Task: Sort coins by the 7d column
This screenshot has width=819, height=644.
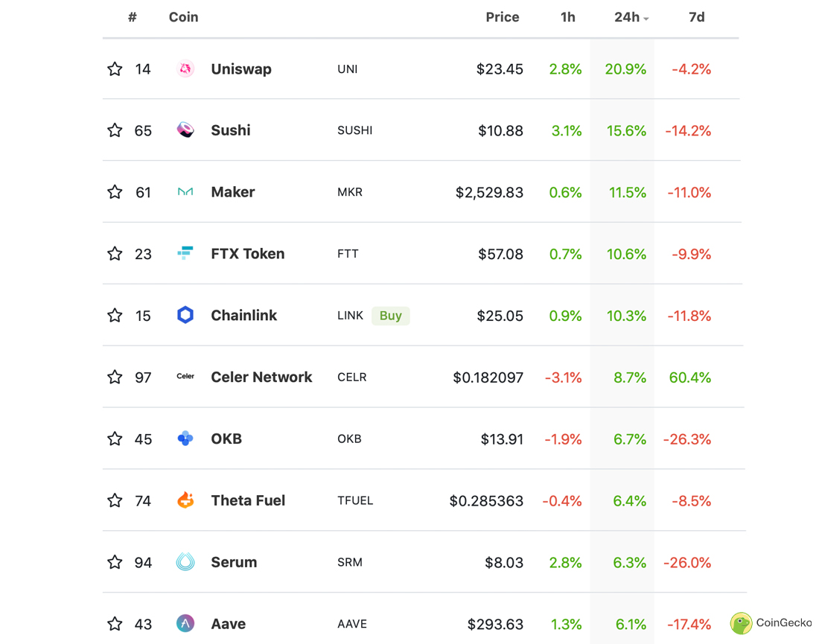Action: tap(696, 17)
